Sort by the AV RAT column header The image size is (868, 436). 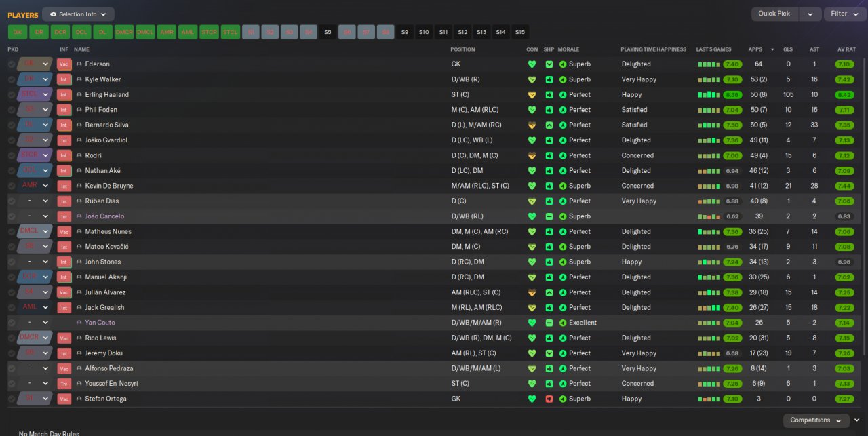tap(846, 49)
